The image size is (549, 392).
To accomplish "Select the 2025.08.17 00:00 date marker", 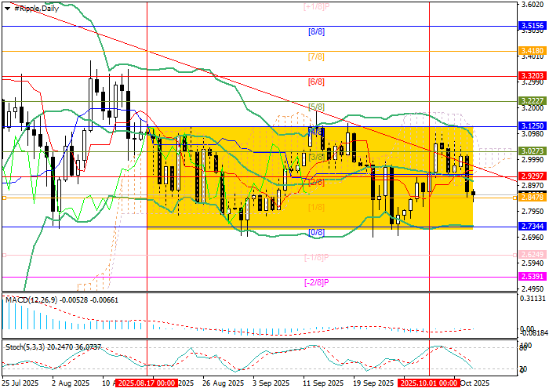I will [x=147, y=383].
